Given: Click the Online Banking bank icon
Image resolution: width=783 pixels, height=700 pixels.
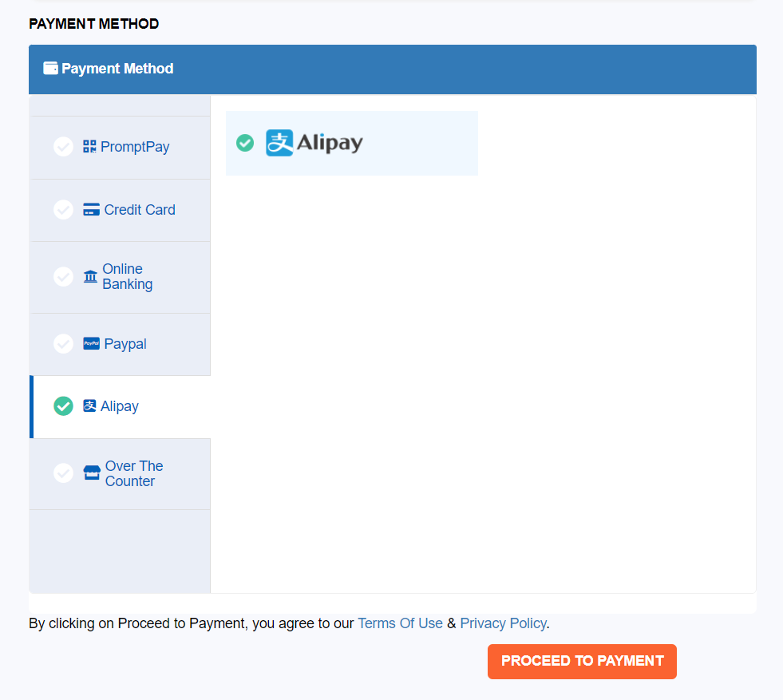Looking at the screenshot, I should pyautogui.click(x=90, y=276).
